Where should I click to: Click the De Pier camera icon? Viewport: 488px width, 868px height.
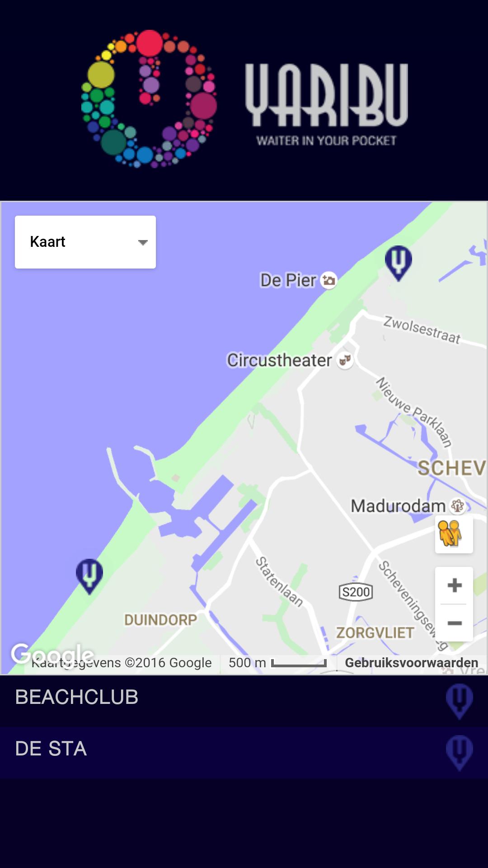pos(329,280)
